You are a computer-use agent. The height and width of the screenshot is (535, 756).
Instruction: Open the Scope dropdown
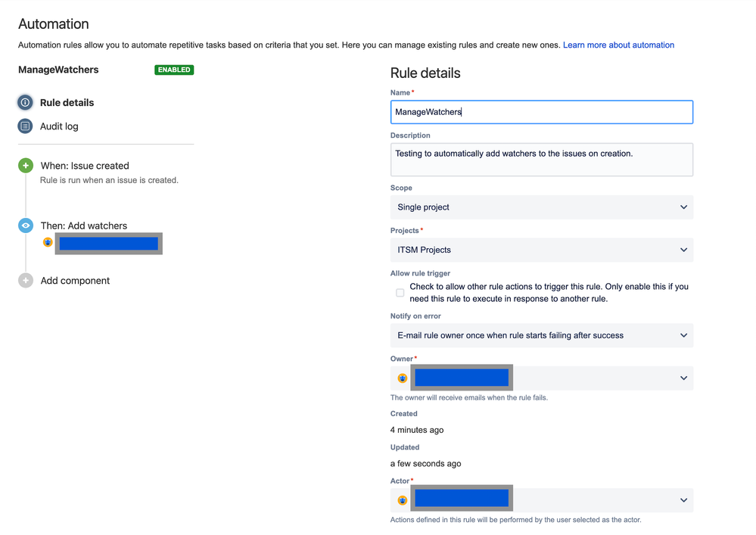(541, 207)
